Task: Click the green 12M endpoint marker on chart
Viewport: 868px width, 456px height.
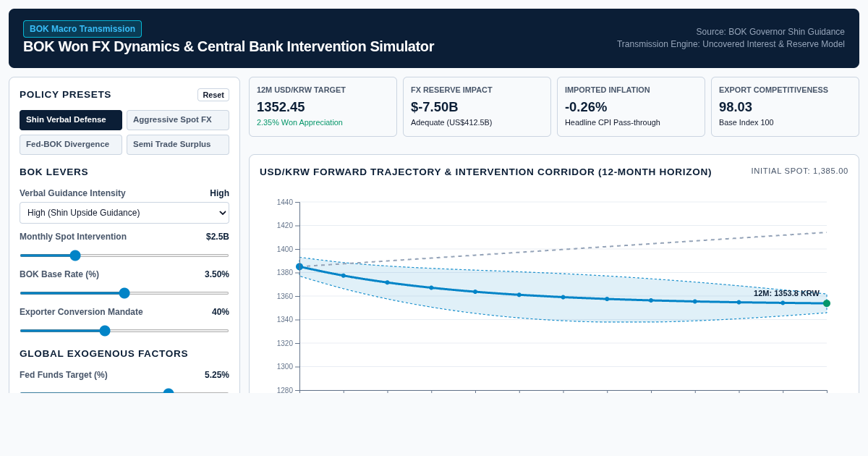Action: pyautogui.click(x=827, y=303)
